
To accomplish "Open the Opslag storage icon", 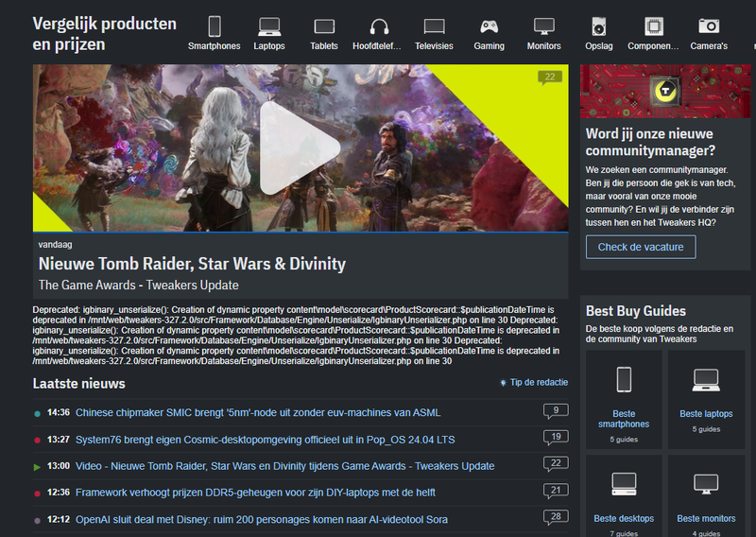I will pos(599,26).
